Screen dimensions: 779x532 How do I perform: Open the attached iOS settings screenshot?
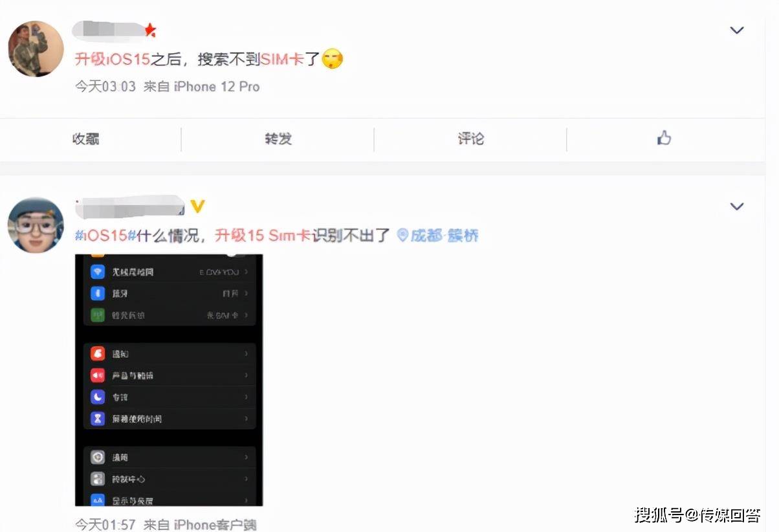click(x=169, y=380)
